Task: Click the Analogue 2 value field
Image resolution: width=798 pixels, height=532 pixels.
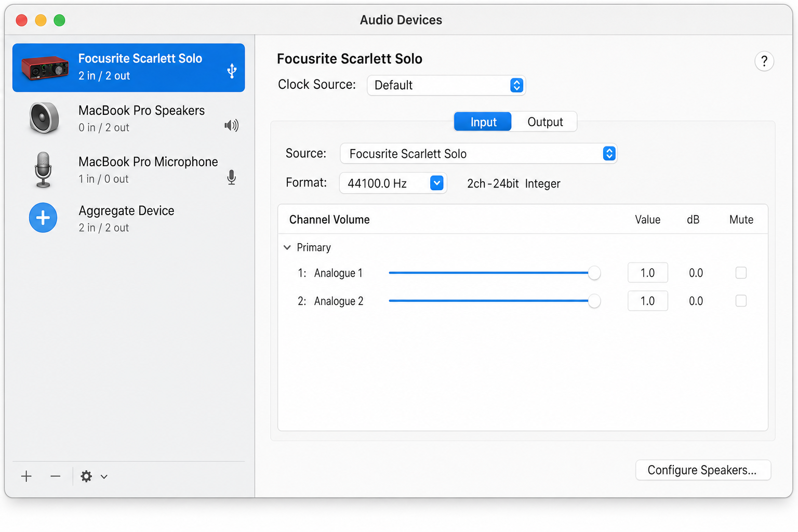Action: 648,301
